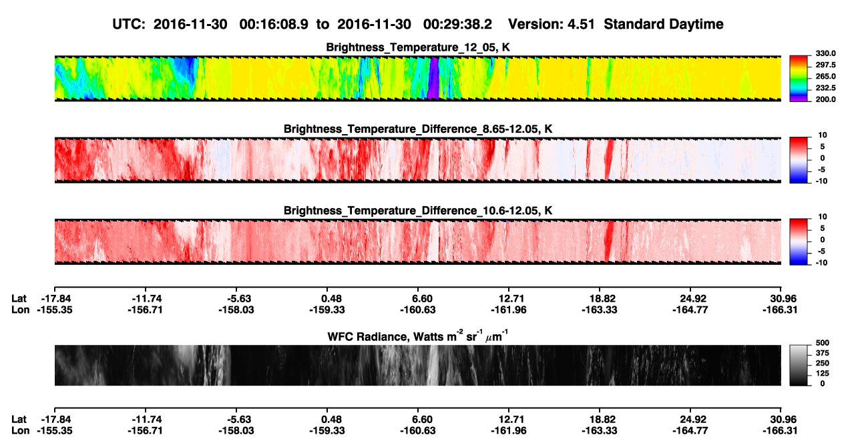Screen dimensions: 868x445
Task: Click the 'Brightness_Temperature_Difference_8.65-12.05, K' title
Action: tap(418, 129)
